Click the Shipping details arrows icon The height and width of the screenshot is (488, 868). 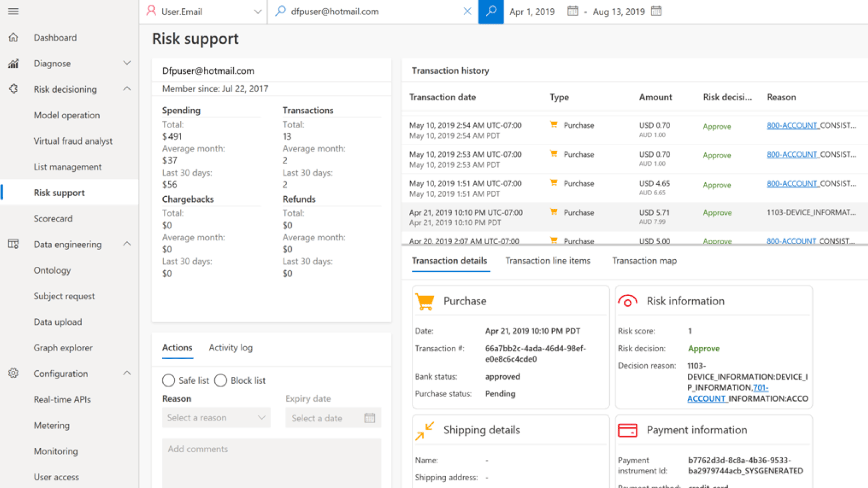click(x=425, y=431)
